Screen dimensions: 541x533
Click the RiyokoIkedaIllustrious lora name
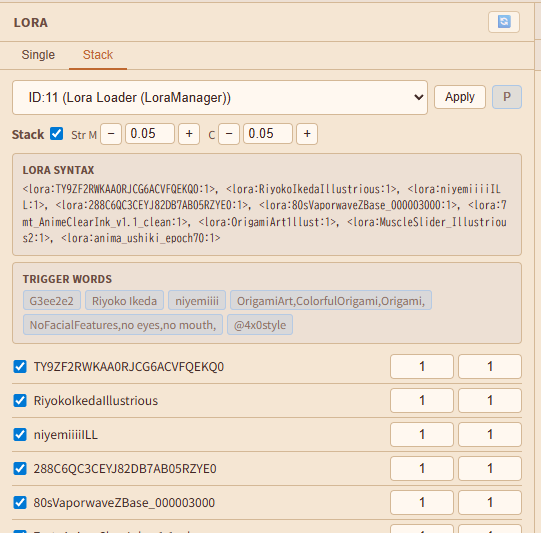(x=96, y=401)
